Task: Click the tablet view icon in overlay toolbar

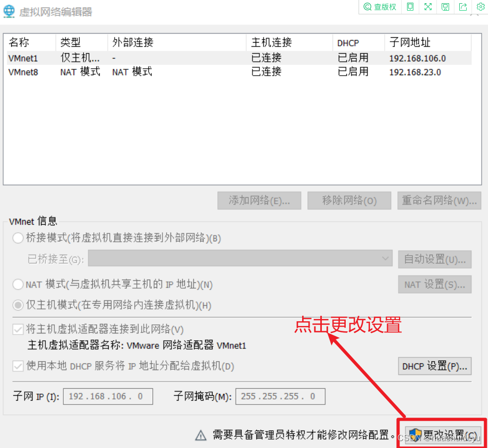Action: 410,7
